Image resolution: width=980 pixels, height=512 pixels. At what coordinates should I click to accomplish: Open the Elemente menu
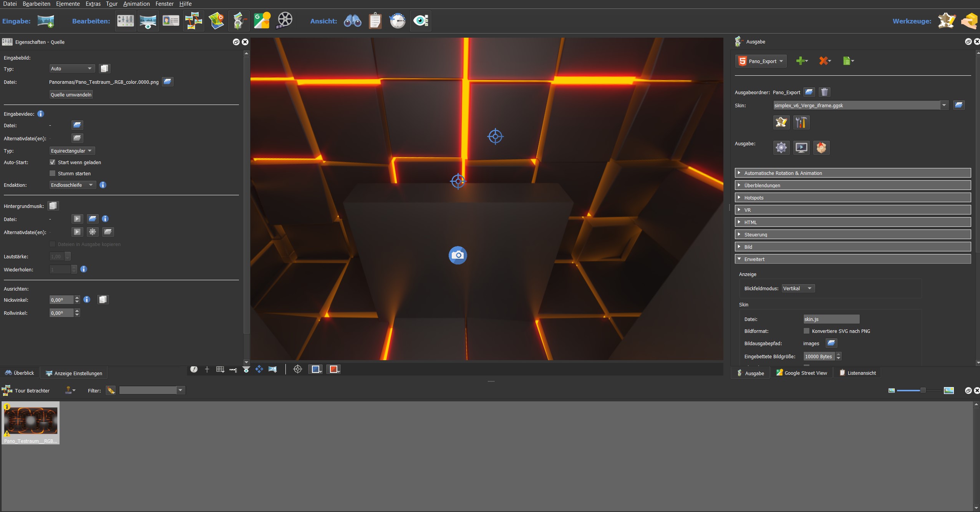click(x=68, y=4)
